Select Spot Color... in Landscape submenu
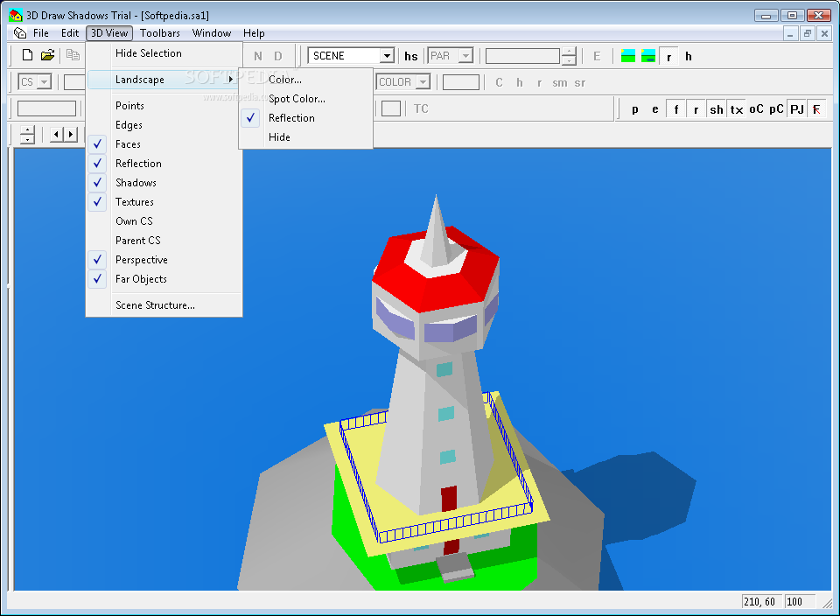 (x=306, y=99)
